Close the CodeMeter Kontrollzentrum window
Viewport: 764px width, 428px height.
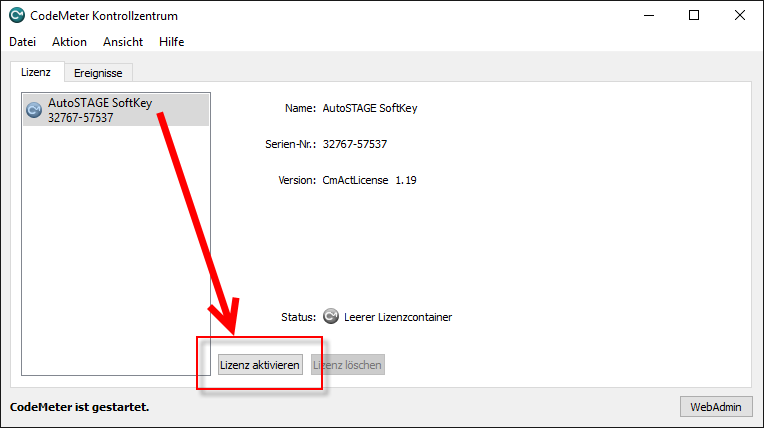click(x=740, y=16)
